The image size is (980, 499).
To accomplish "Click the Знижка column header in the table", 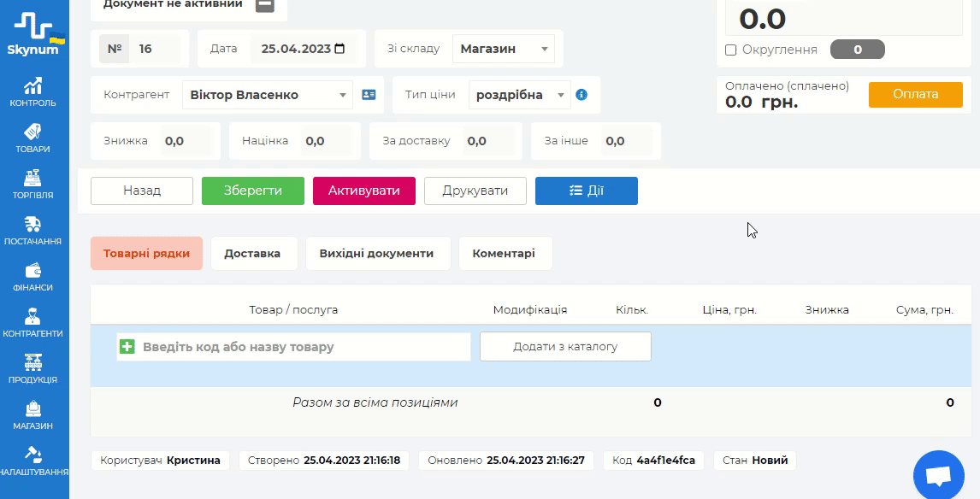I will (x=827, y=310).
